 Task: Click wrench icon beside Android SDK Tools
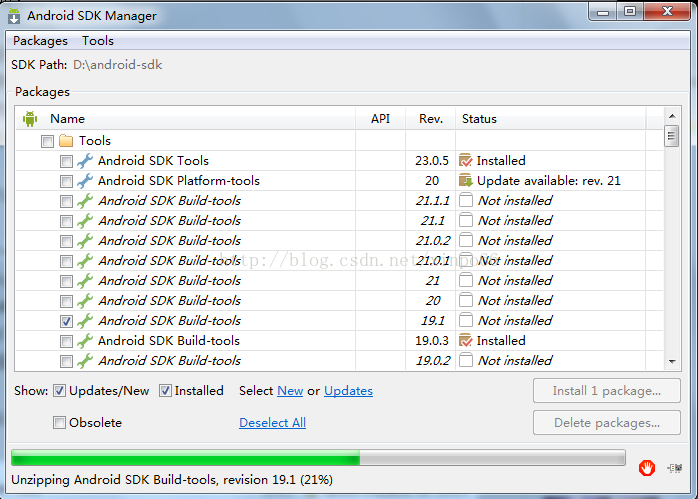[x=85, y=161]
